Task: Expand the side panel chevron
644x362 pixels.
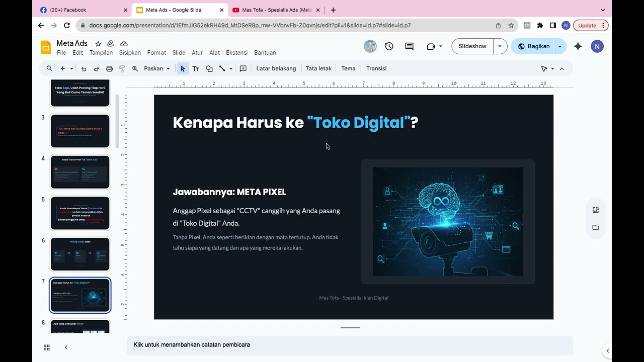Action: (x=607, y=351)
